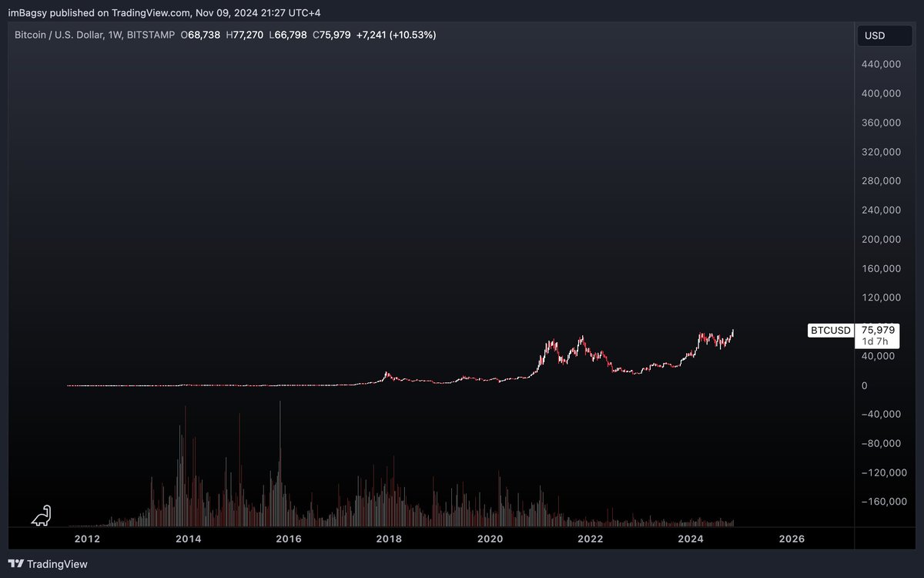Click the TradingView logo at bottom left
Screen dimensions: 924x578
(x=48, y=564)
